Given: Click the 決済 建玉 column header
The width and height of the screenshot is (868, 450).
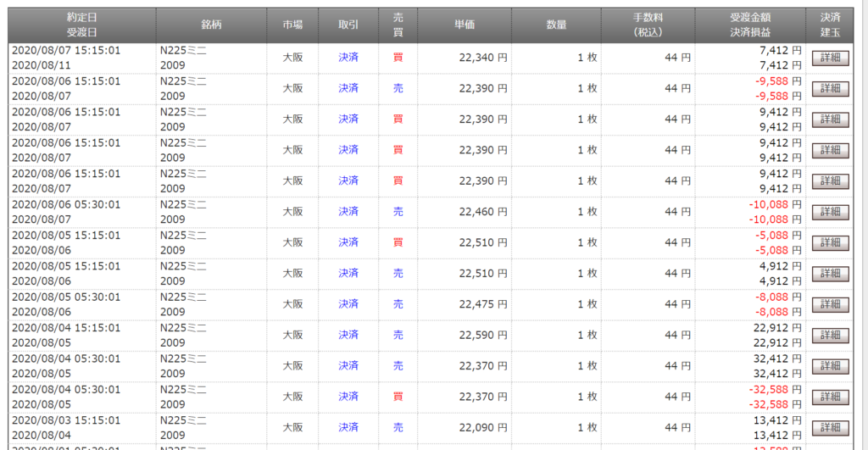Looking at the screenshot, I should click(x=830, y=25).
